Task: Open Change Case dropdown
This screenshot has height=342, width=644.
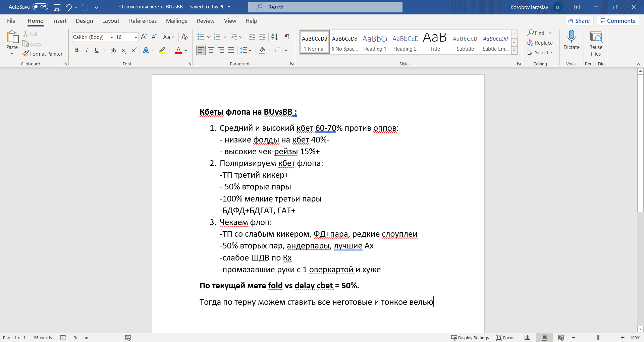Action: [169, 37]
